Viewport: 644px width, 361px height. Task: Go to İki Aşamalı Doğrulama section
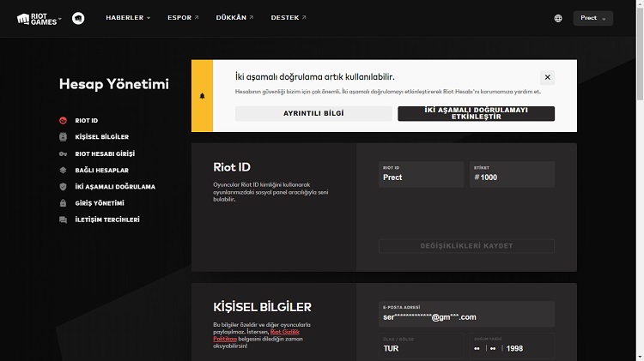[115, 186]
